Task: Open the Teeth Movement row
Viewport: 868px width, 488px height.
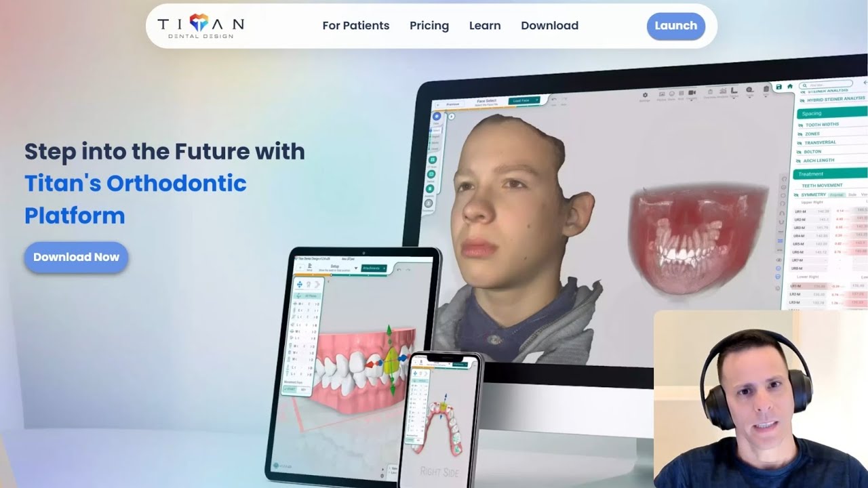Action: pyautogui.click(x=822, y=186)
